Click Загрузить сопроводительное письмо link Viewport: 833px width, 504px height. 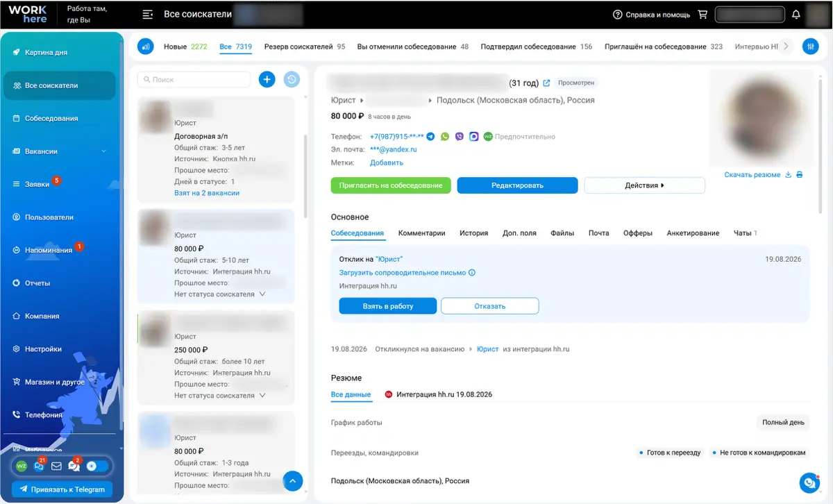tap(403, 273)
